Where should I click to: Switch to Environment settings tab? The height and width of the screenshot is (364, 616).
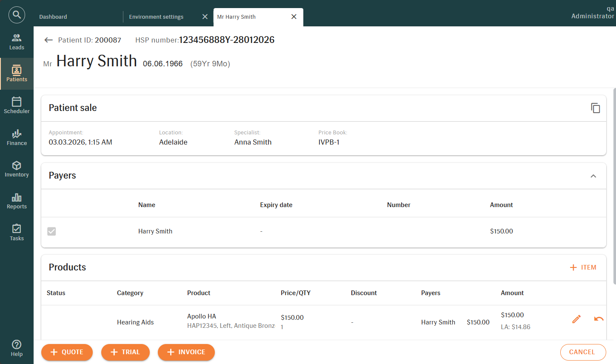[x=156, y=17]
